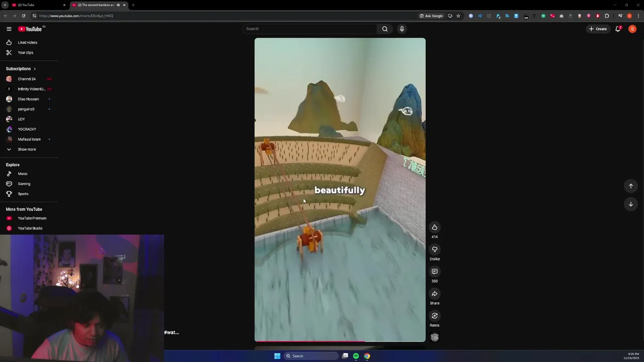Screen dimensions: 644x362
Task: Open the browser media controls icon
Action: [x=620, y=16]
